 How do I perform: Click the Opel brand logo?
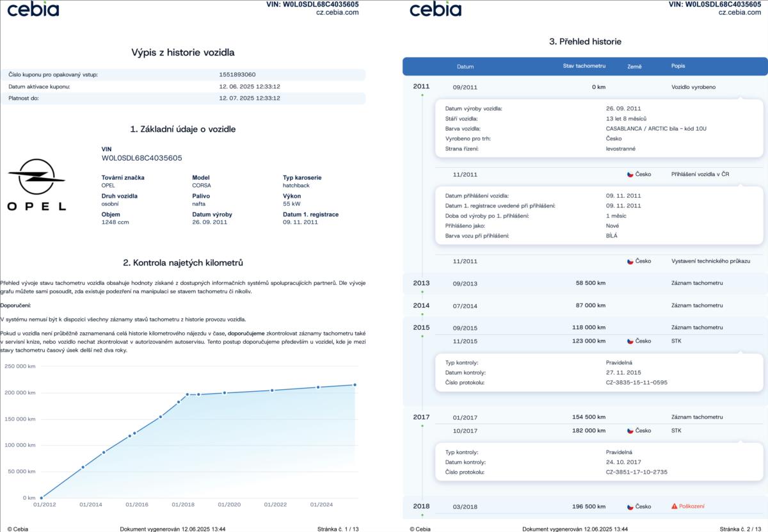tap(36, 185)
